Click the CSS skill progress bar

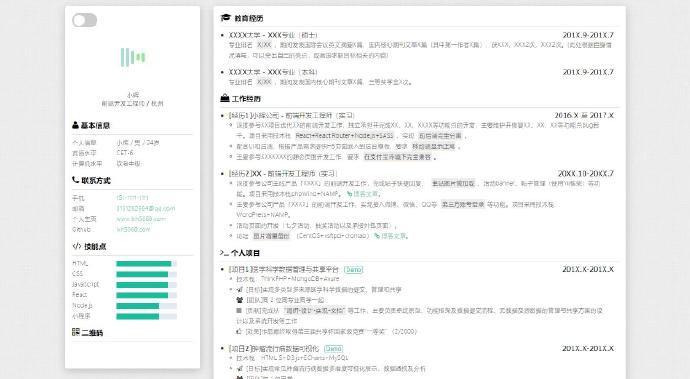click(x=147, y=274)
